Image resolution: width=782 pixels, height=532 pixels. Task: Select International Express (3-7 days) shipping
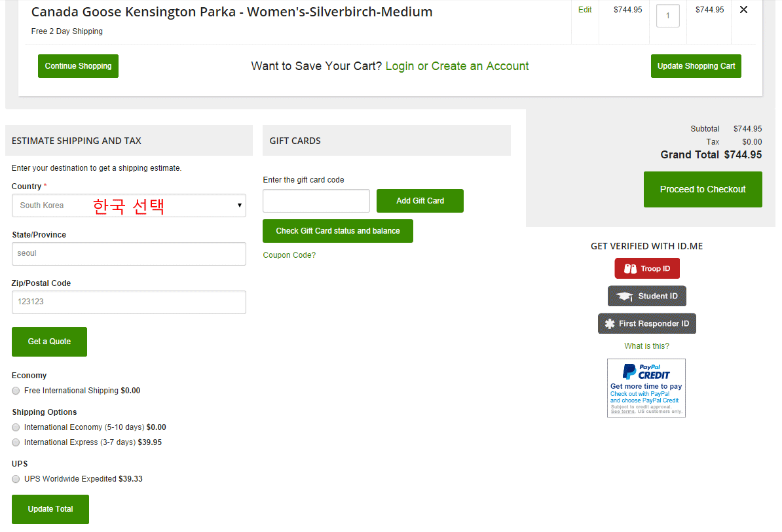[x=16, y=442]
